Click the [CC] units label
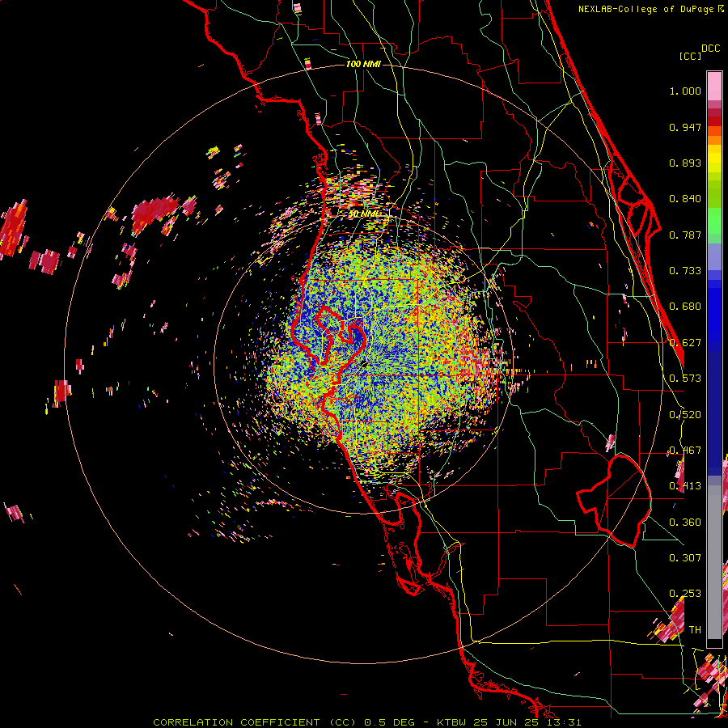Image resolution: width=728 pixels, height=728 pixels. click(690, 56)
